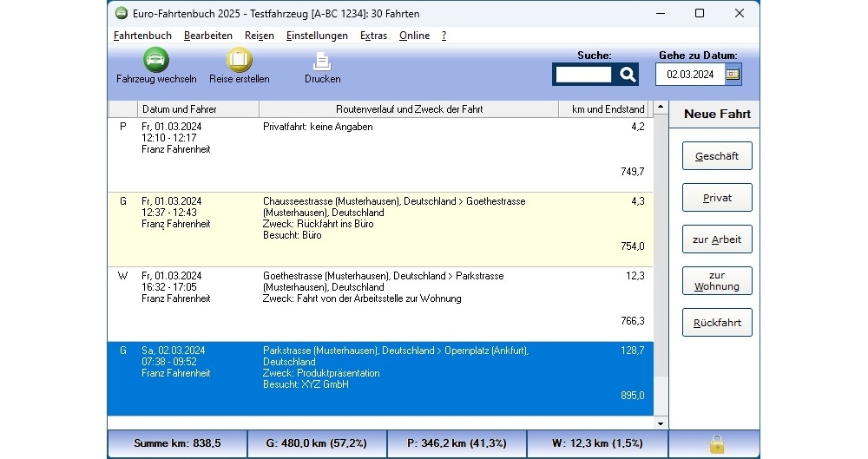Click the Reise erstellen yellow icon
This screenshot has height=459, width=868.
click(x=240, y=59)
